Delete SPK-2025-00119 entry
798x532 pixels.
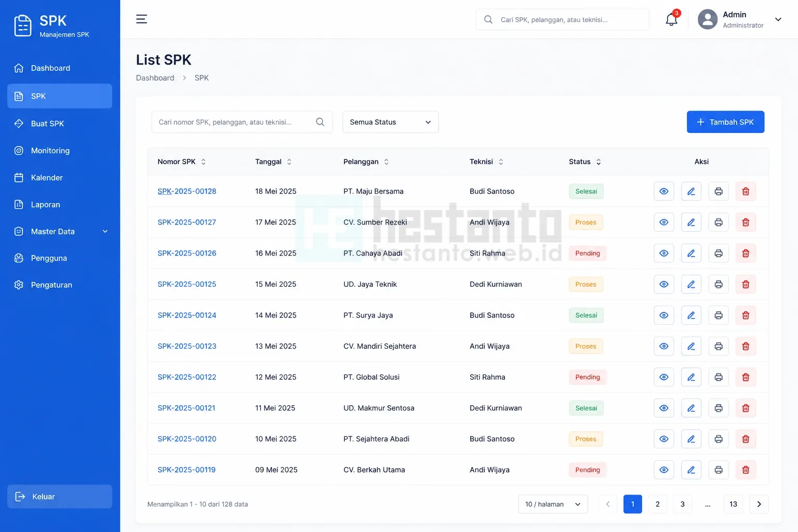[x=746, y=470]
